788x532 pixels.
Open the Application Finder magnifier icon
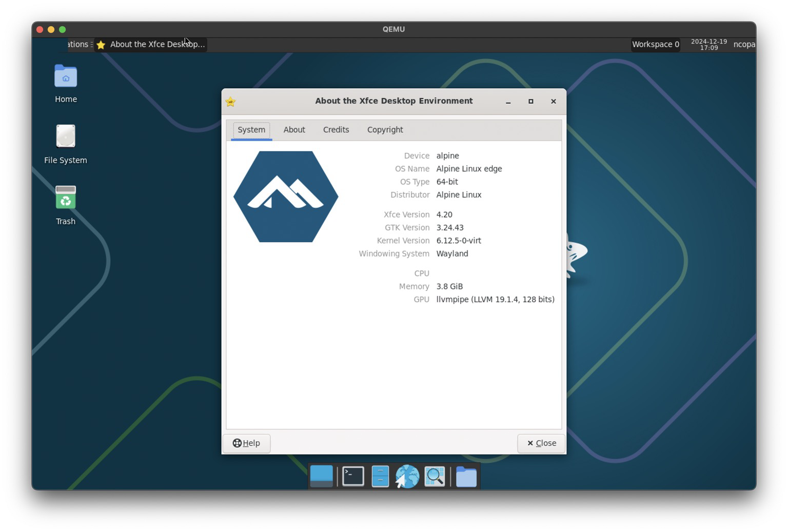click(x=435, y=476)
